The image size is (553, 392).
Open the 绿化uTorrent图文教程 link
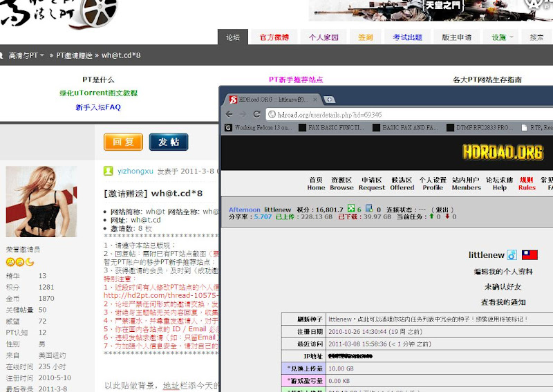(x=98, y=93)
